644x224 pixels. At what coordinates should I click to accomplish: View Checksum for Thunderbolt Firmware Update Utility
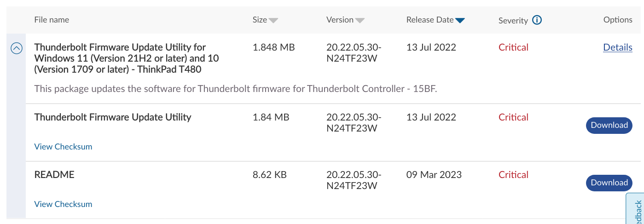63,147
